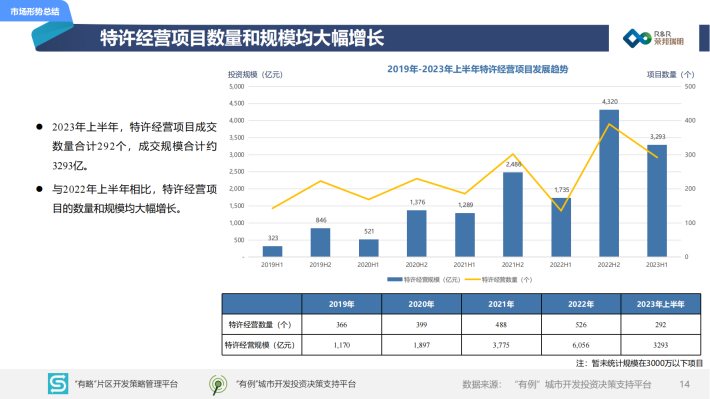Click the blue S platform logo icon
The width and height of the screenshot is (710, 399).
[x=58, y=384]
